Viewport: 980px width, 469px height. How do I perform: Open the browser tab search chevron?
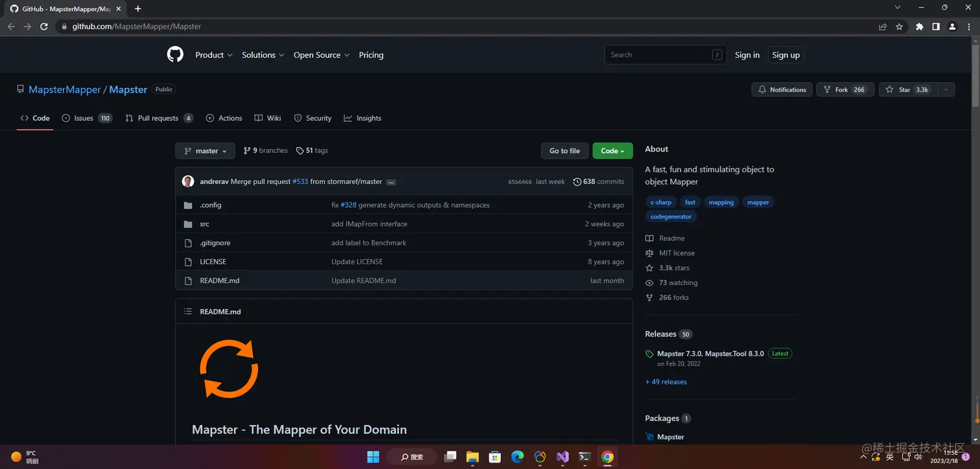(x=898, y=7)
